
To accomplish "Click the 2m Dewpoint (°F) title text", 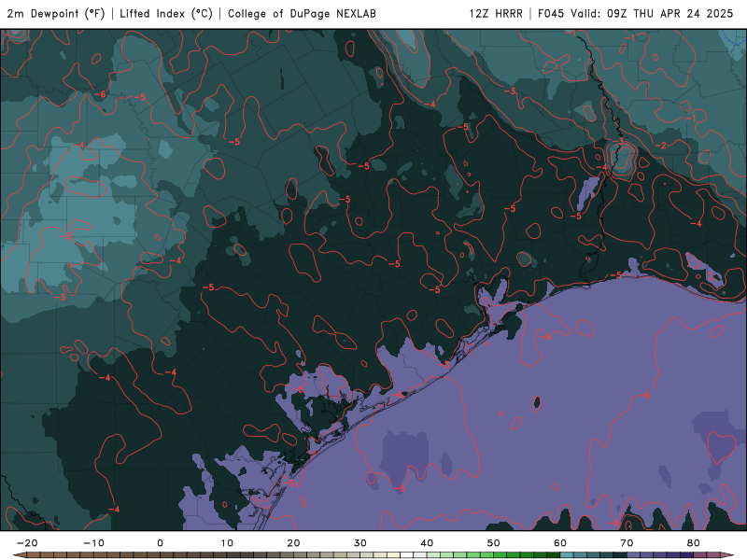I will pos(55,14).
